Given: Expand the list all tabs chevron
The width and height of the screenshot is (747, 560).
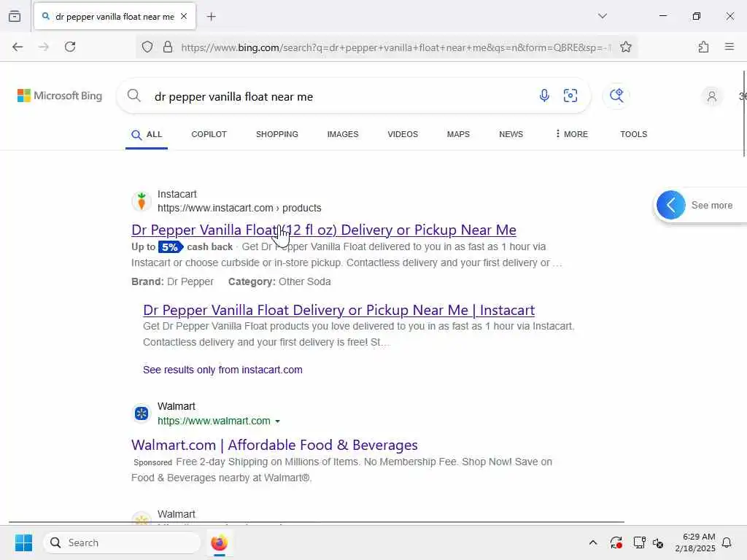Looking at the screenshot, I should tap(602, 16).
